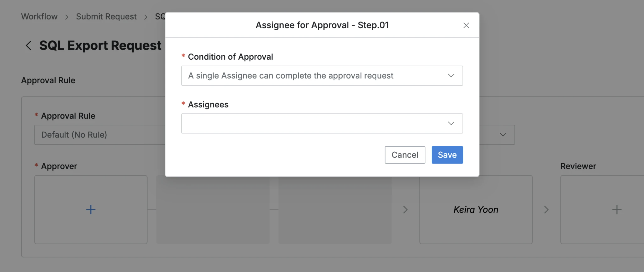The height and width of the screenshot is (272, 644).
Task: Go back using arrow beside SQL Export Request
Action: coord(29,46)
